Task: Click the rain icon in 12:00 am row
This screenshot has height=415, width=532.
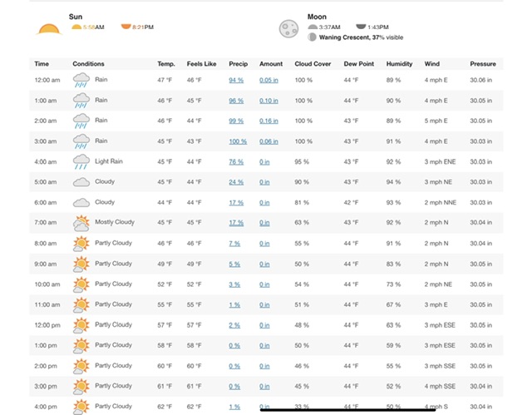Action: (81, 80)
